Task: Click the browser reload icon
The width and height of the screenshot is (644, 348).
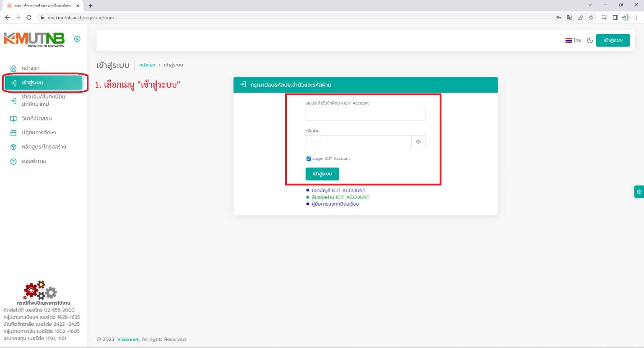Action: [x=29, y=18]
